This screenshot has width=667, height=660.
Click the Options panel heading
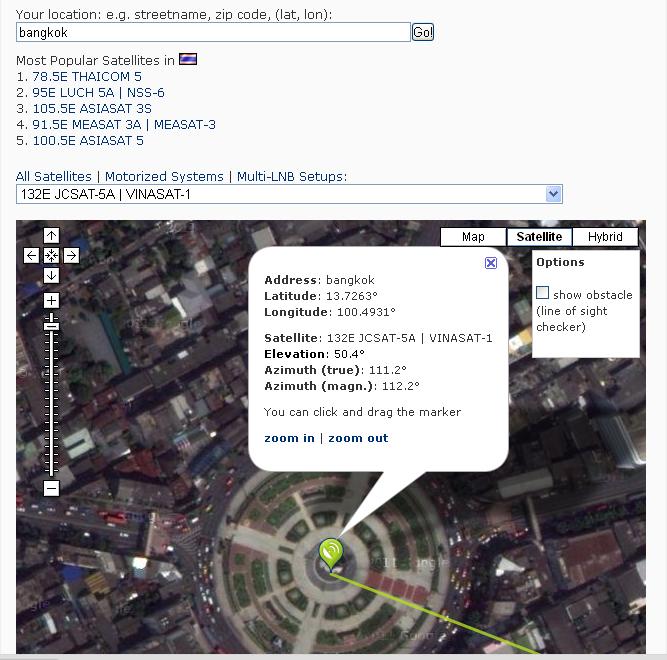tap(560, 262)
